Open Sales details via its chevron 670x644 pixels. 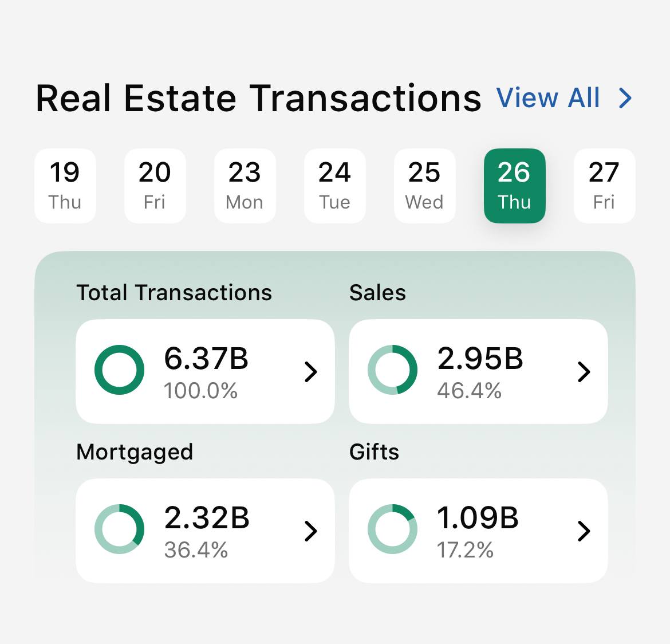point(584,371)
